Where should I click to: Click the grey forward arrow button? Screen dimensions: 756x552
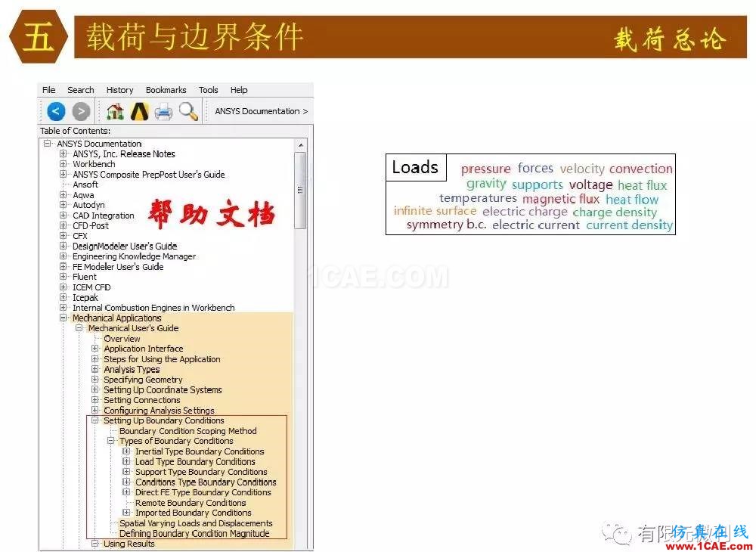[81, 112]
